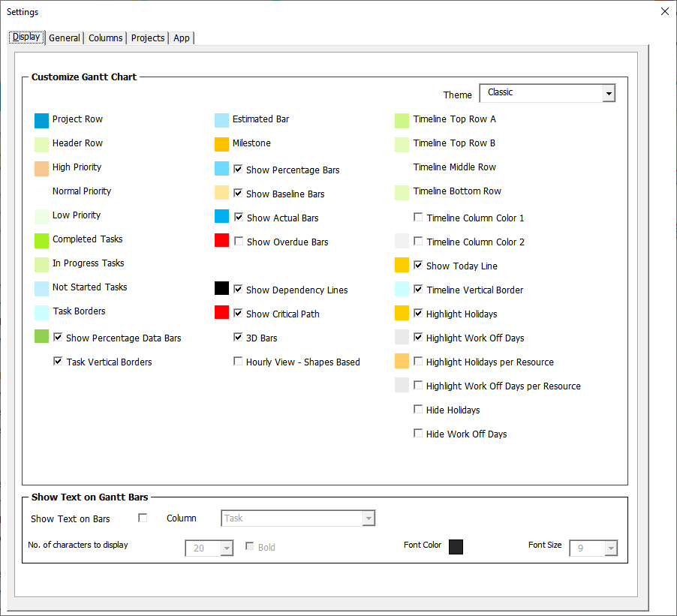Click the Show Actual Bars blue swatch
This screenshot has width=677, height=616.
click(x=221, y=216)
